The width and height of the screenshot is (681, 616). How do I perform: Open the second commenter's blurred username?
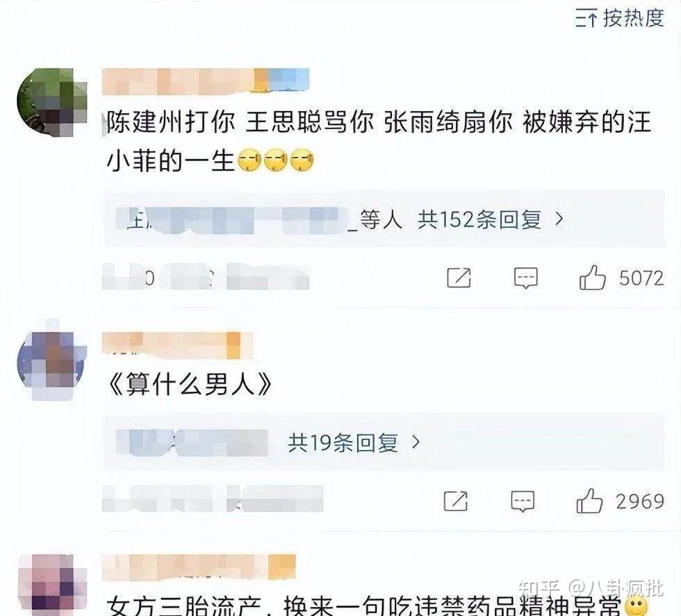tap(177, 346)
